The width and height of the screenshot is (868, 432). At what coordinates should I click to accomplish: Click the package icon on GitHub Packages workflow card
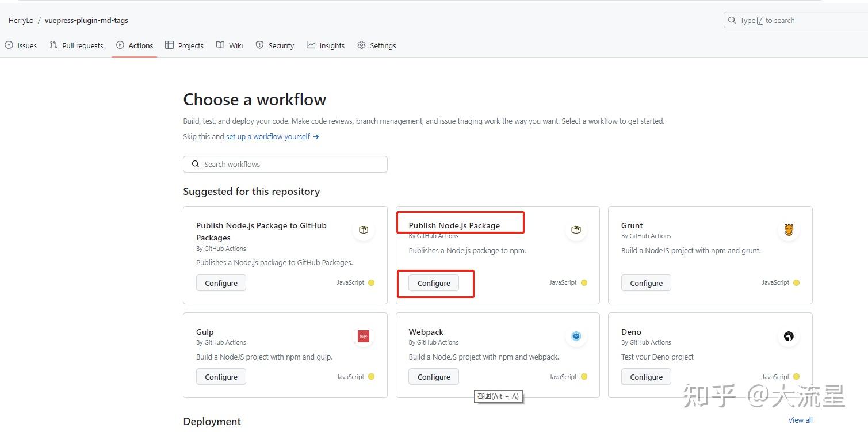(363, 230)
